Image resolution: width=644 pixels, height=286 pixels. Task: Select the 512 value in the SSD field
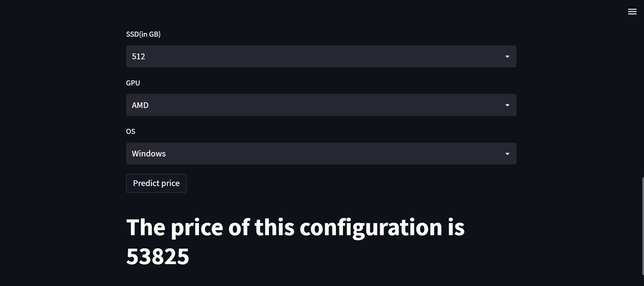click(x=138, y=56)
